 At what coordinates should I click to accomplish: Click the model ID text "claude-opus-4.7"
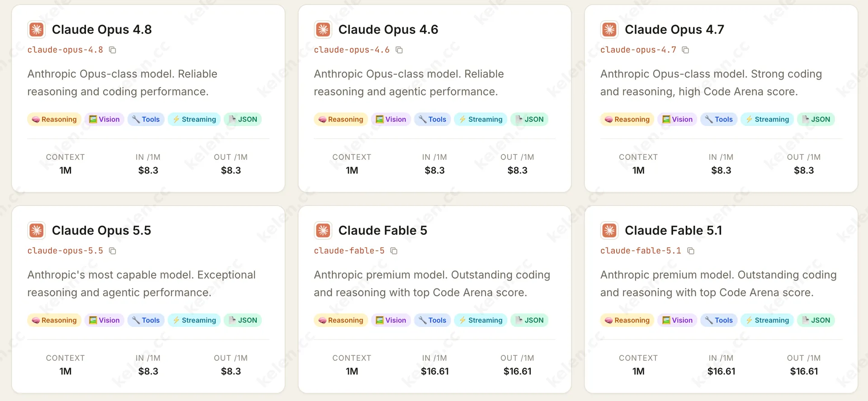click(x=638, y=50)
